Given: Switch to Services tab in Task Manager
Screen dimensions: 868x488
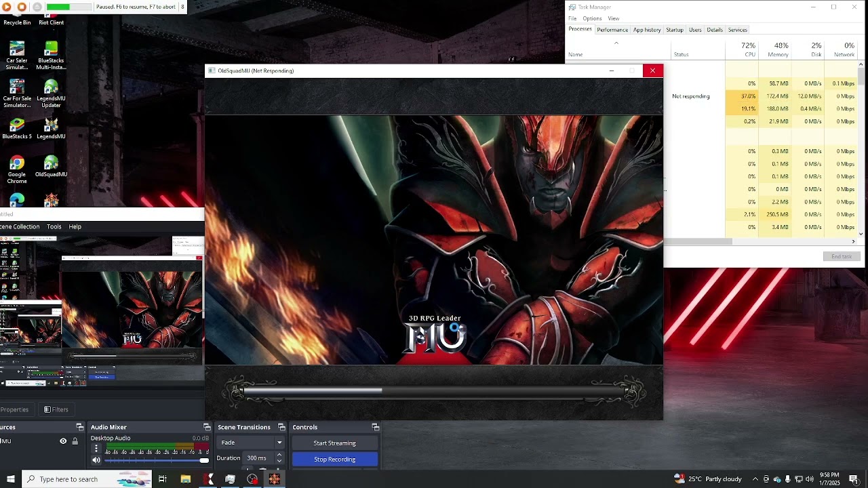Looking at the screenshot, I should click(737, 30).
